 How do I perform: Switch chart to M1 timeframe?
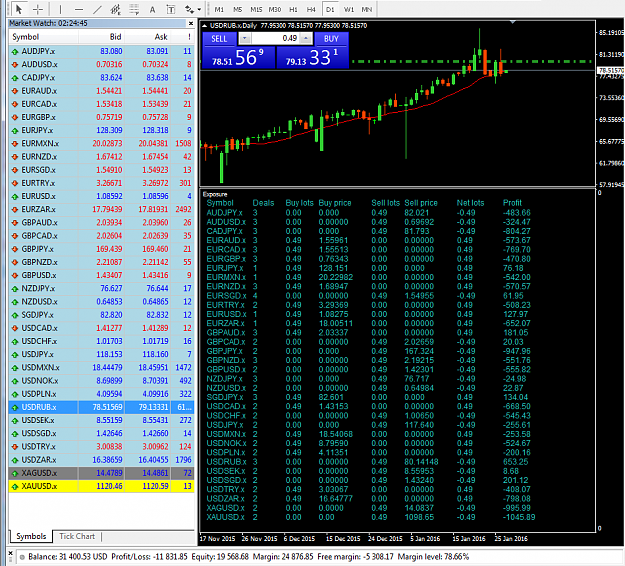click(x=219, y=9)
